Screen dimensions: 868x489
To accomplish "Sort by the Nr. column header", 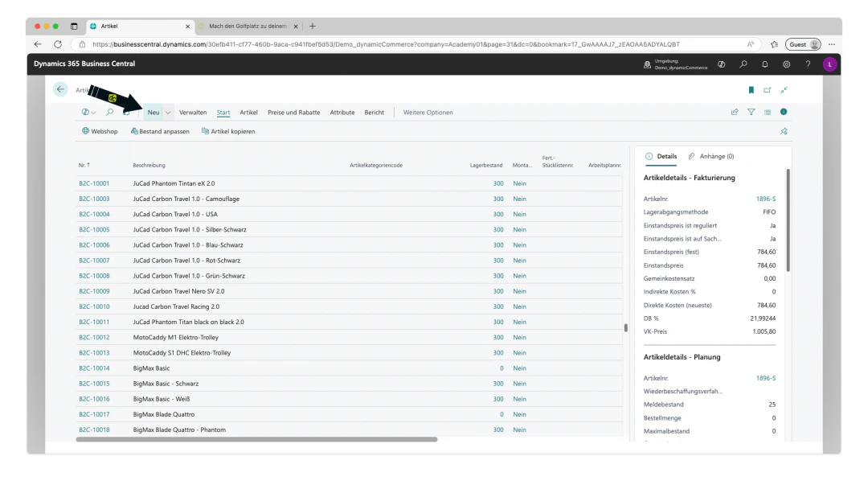I will pos(84,165).
